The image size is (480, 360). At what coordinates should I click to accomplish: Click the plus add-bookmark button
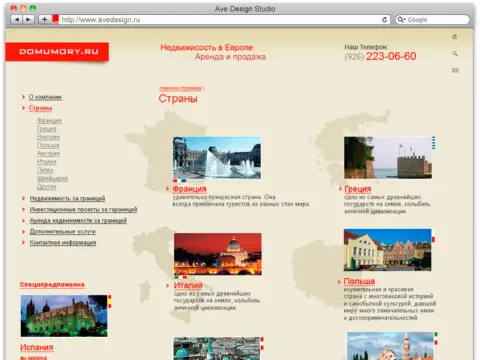pyautogui.click(x=44, y=19)
